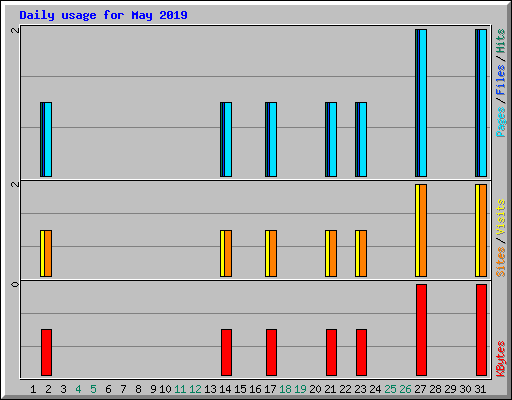Click the red KBytes bar for day 17
Viewport: 512px width, 400px height.
(x=271, y=352)
